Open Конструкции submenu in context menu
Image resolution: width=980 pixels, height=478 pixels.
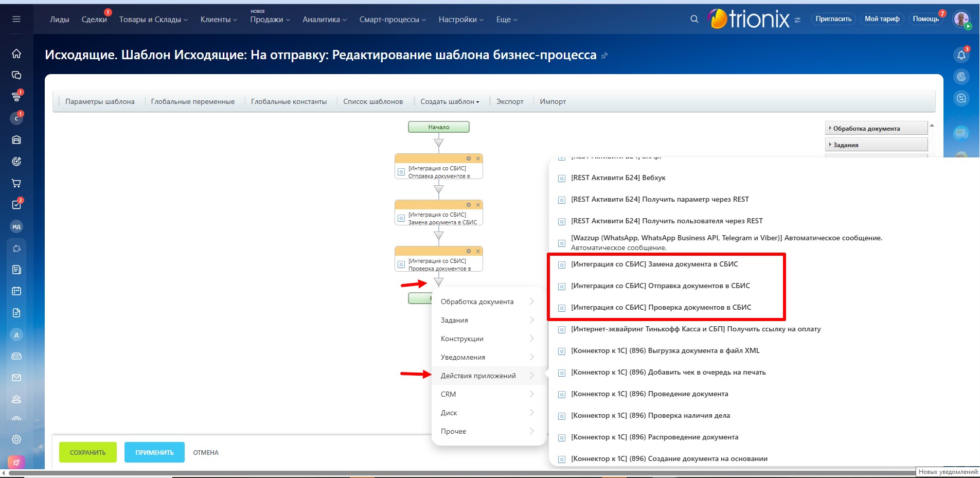pyautogui.click(x=462, y=339)
